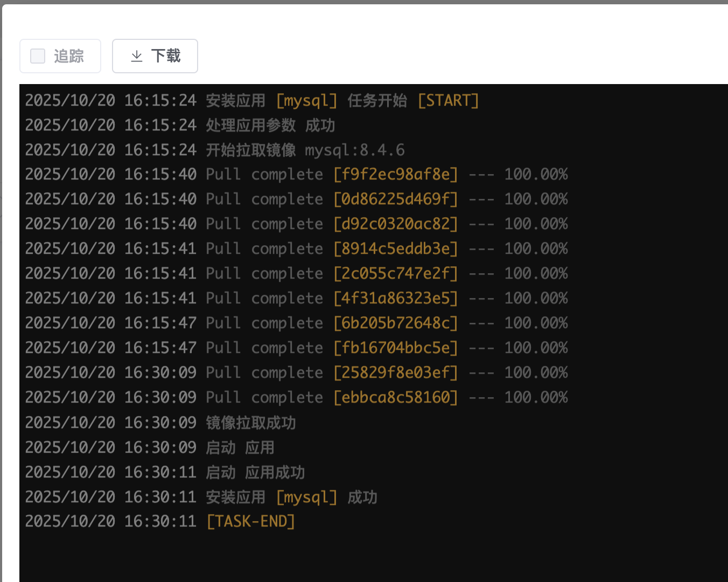This screenshot has width=728, height=582.
Task: Click layer hash ebbca8c58160
Action: click(396, 398)
